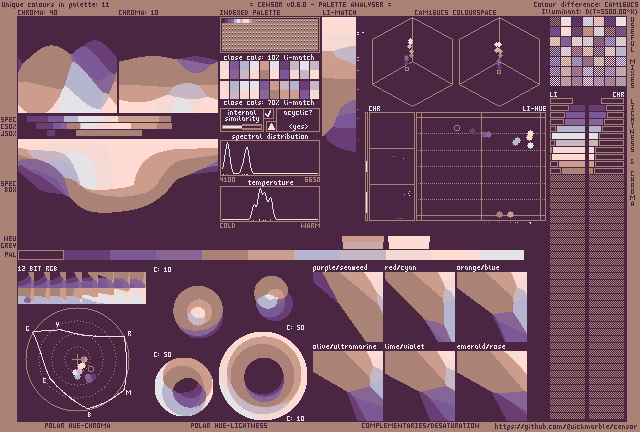Click the pink neutral grey swatch
This screenshot has width=640, height=432.
tap(409, 242)
